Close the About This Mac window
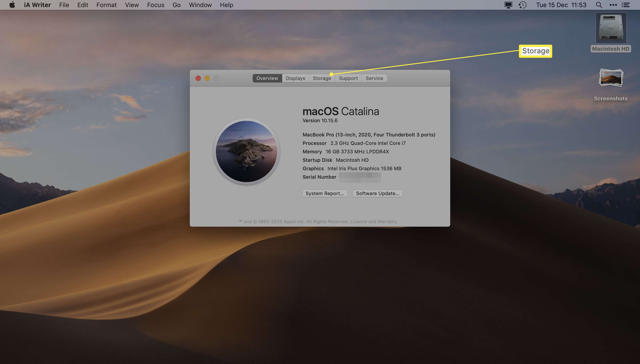The image size is (640, 364). 198,78
